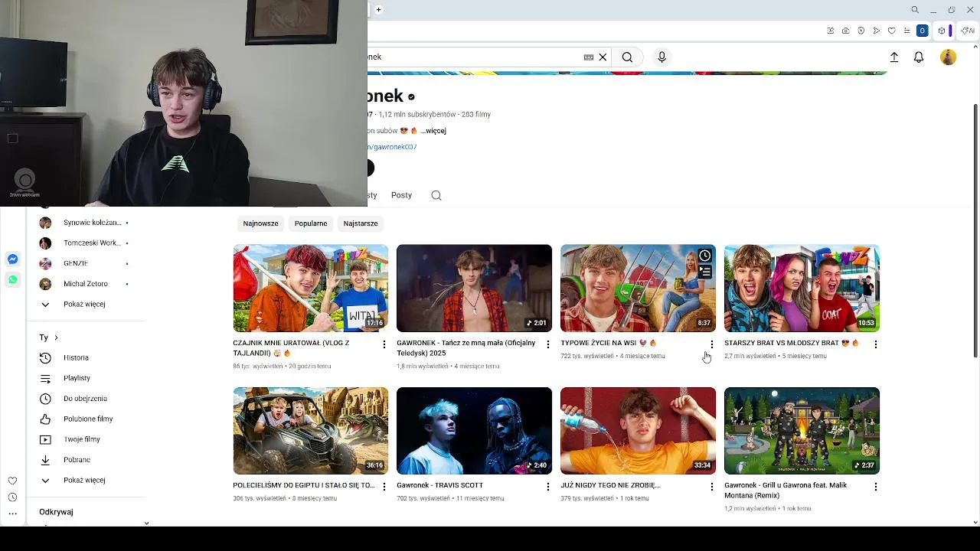Open options menu for JUŻ NIGDY TEGO NIE ZROBIĘ
980x551 pixels.
tap(712, 487)
